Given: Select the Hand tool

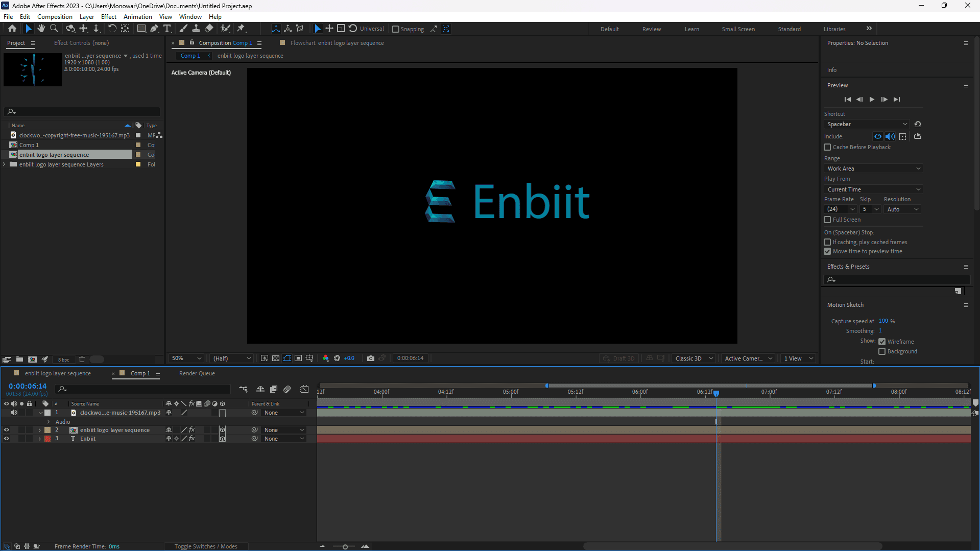Looking at the screenshot, I should (x=41, y=29).
